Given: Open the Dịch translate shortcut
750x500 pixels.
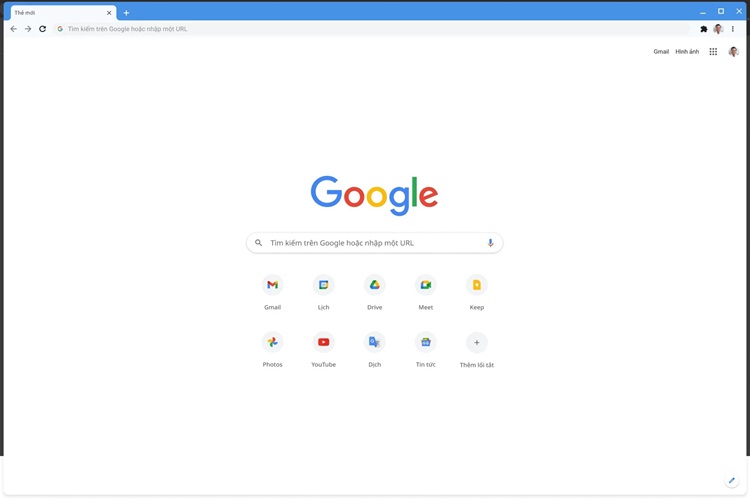Looking at the screenshot, I should coord(375,349).
